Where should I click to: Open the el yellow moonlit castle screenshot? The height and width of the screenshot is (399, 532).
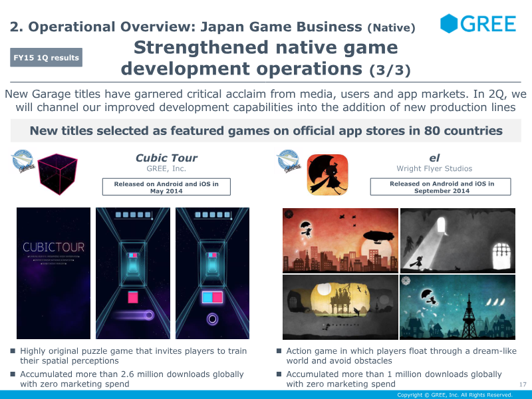coord(340,307)
